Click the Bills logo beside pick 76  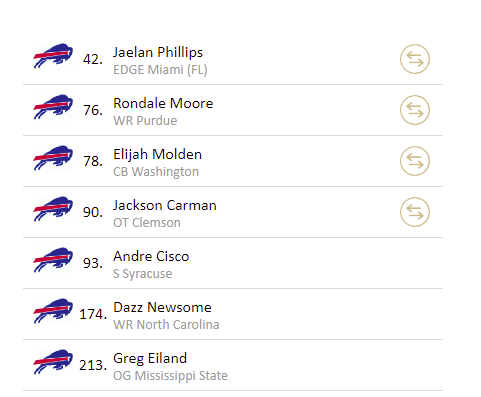click(53, 107)
